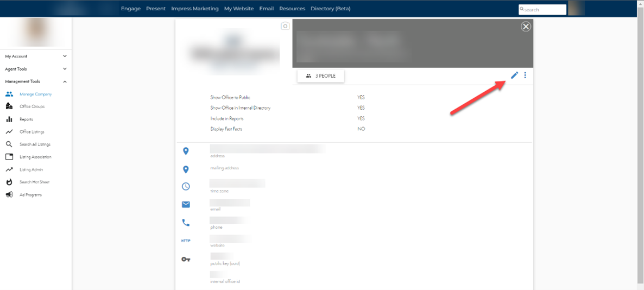Click the user profile avatar at top right
The image size is (644, 290).
pyautogui.click(x=576, y=8)
